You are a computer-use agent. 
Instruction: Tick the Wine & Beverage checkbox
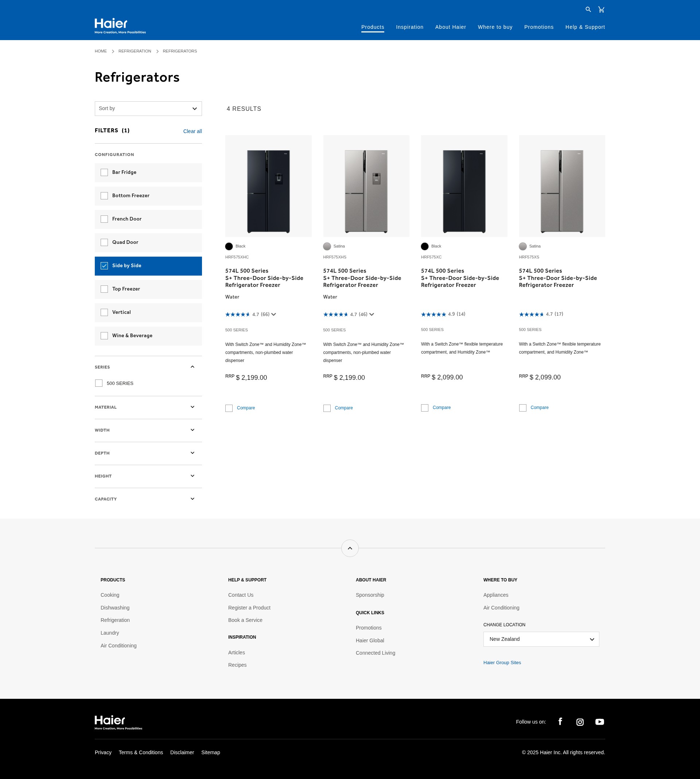(104, 336)
